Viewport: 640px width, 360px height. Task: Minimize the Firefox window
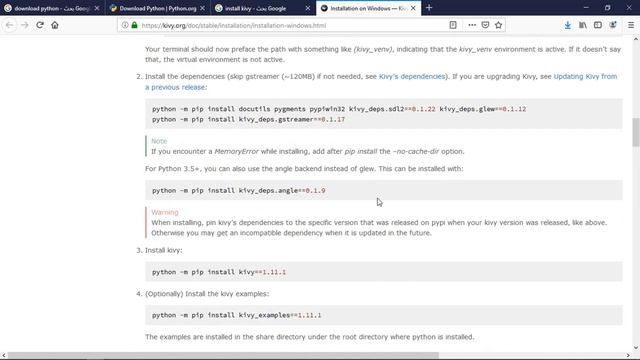586,8
